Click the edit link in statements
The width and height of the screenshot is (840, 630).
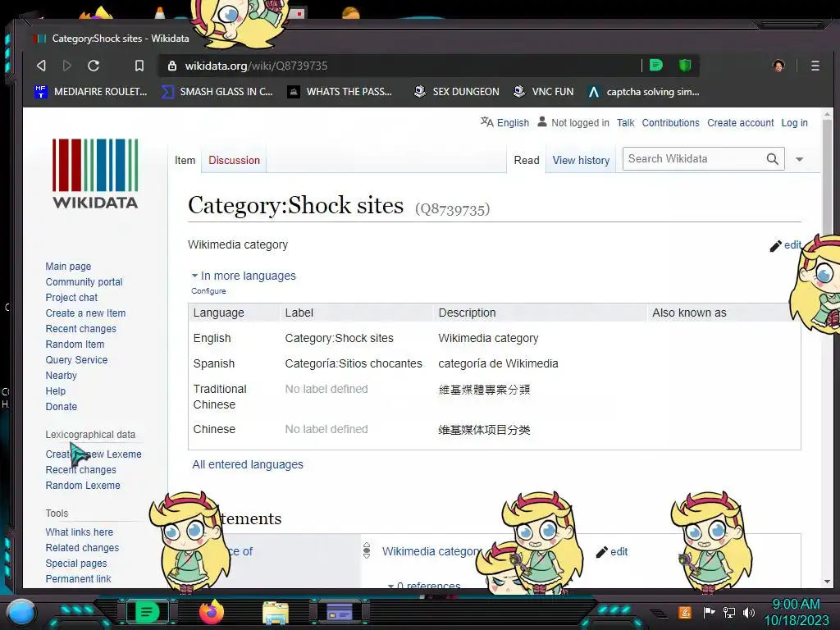(x=612, y=552)
